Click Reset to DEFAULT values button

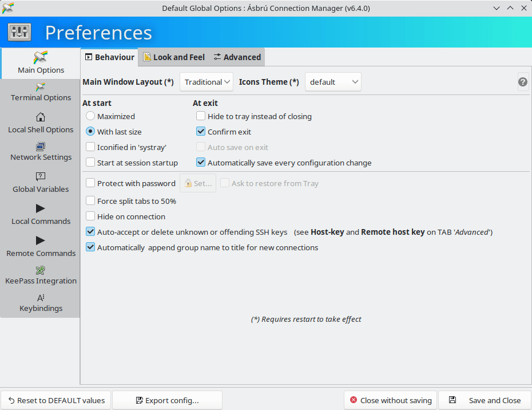pyautogui.click(x=56, y=400)
